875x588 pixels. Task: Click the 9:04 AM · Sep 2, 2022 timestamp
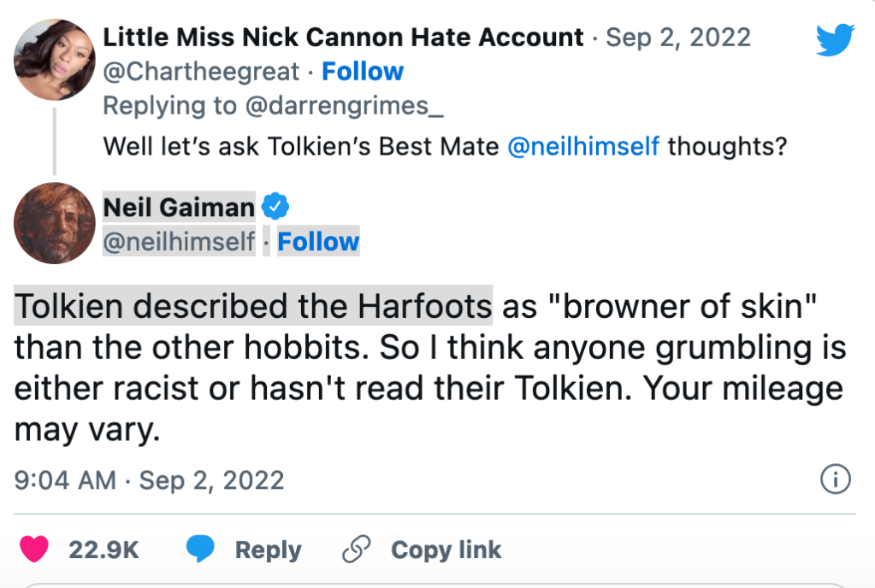pyautogui.click(x=150, y=480)
